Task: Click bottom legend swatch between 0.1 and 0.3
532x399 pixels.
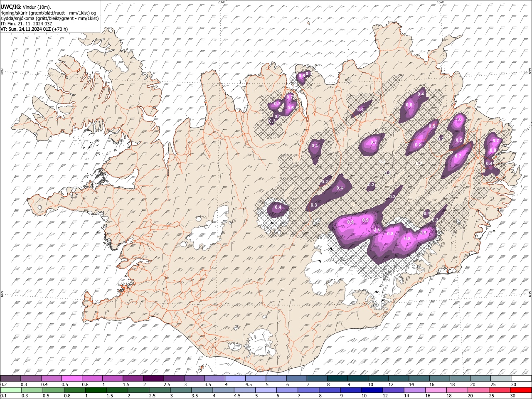Action: coord(11,390)
